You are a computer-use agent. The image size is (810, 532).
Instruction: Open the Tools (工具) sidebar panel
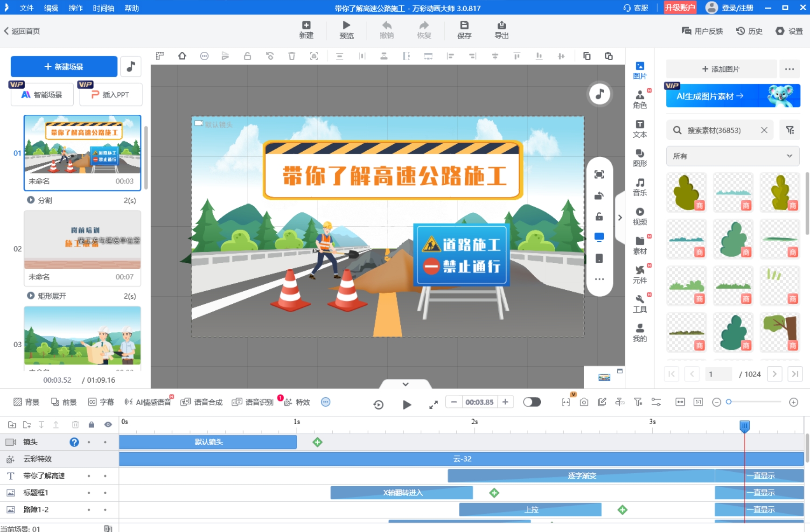[640, 303]
